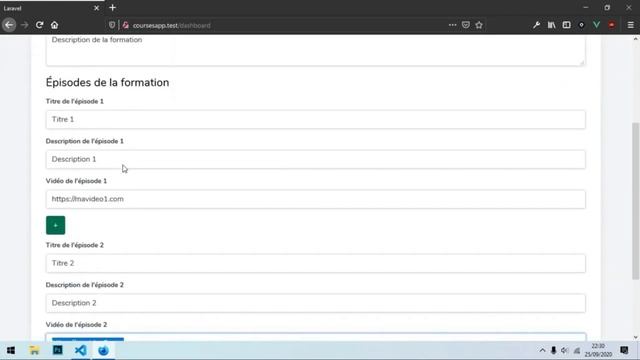Bookmark this page with the star

[x=479, y=25]
